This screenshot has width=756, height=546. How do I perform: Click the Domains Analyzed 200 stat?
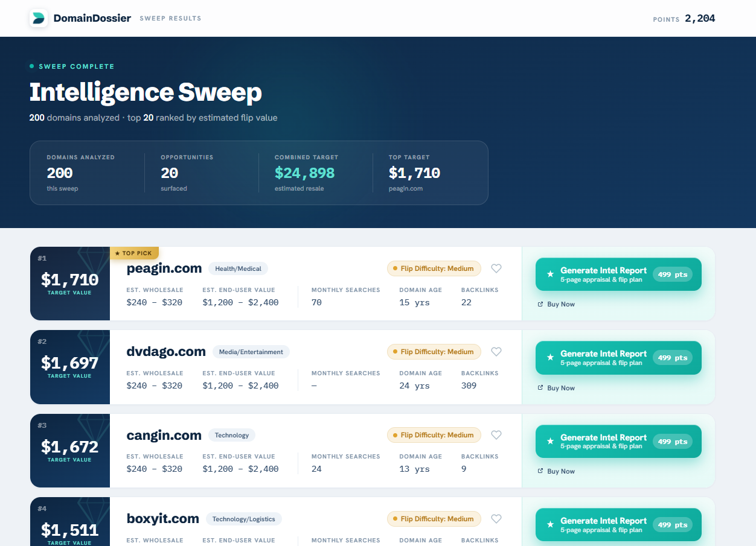[80, 173]
